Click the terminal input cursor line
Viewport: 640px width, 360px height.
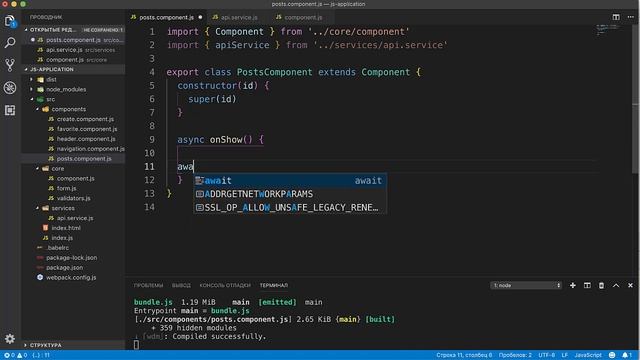click(136, 345)
